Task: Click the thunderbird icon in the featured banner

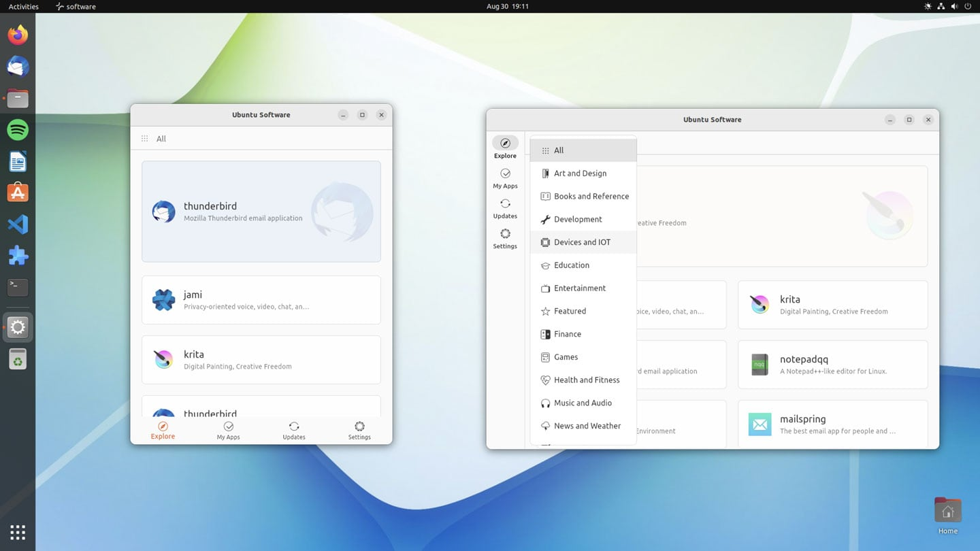Action: coord(163,212)
